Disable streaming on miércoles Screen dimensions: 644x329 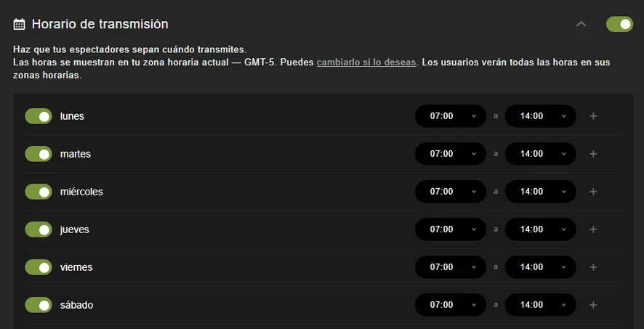click(x=39, y=192)
